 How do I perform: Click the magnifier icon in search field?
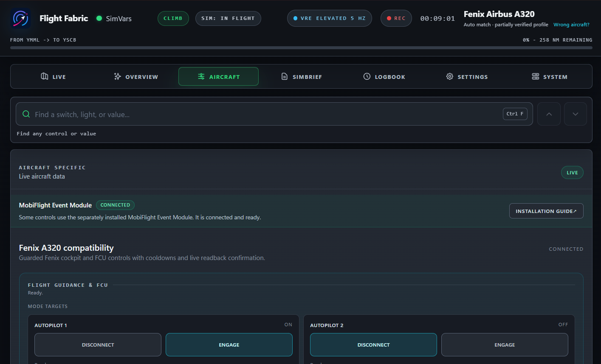[26, 114]
